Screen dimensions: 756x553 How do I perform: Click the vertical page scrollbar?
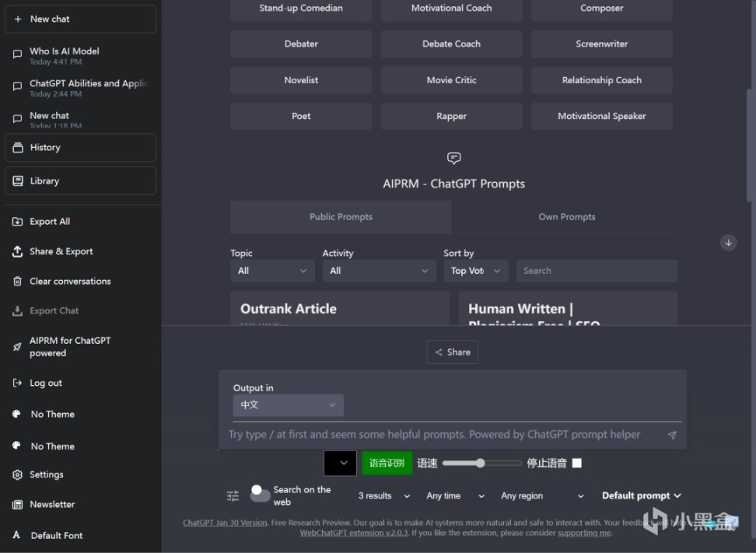click(x=749, y=145)
